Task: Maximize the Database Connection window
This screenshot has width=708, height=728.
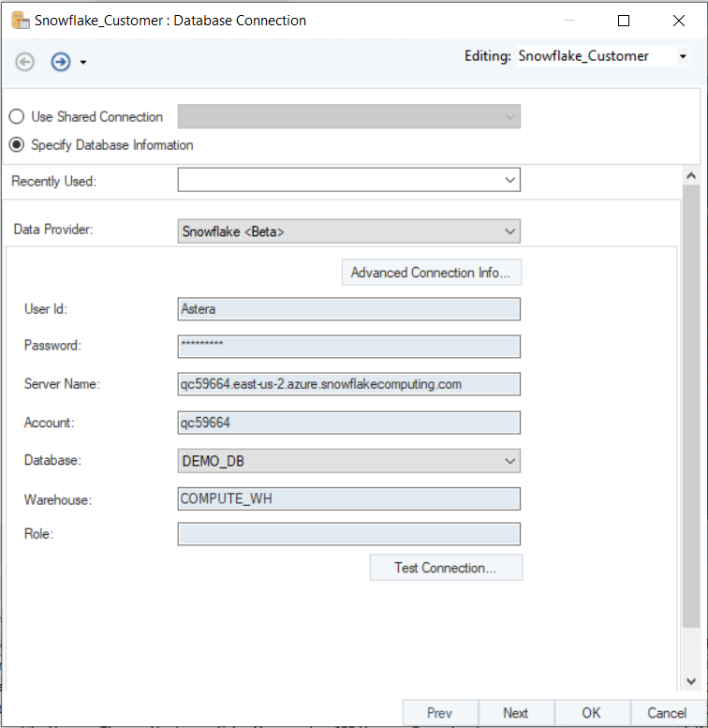Action: click(x=624, y=21)
